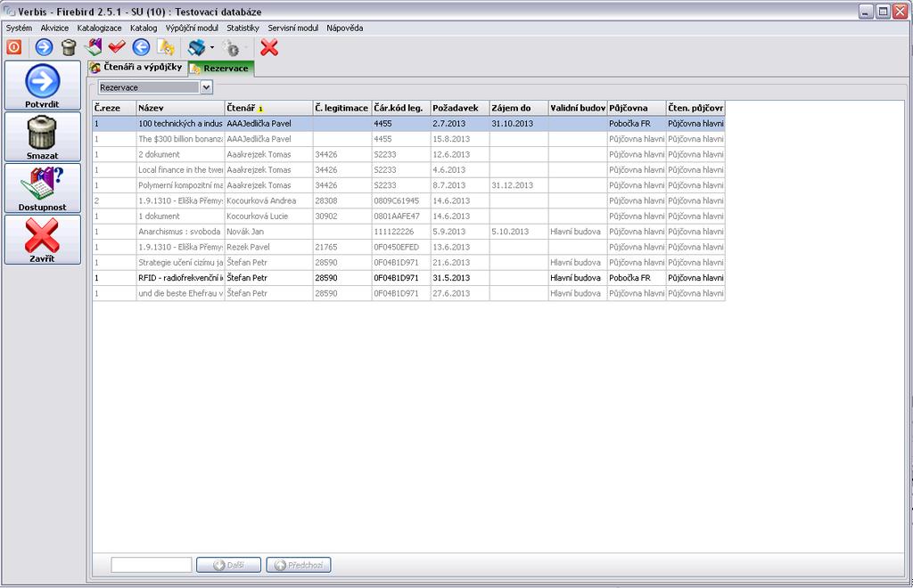
Task: Select 'Strategie učení cizímu ja' row
Action: (408, 262)
